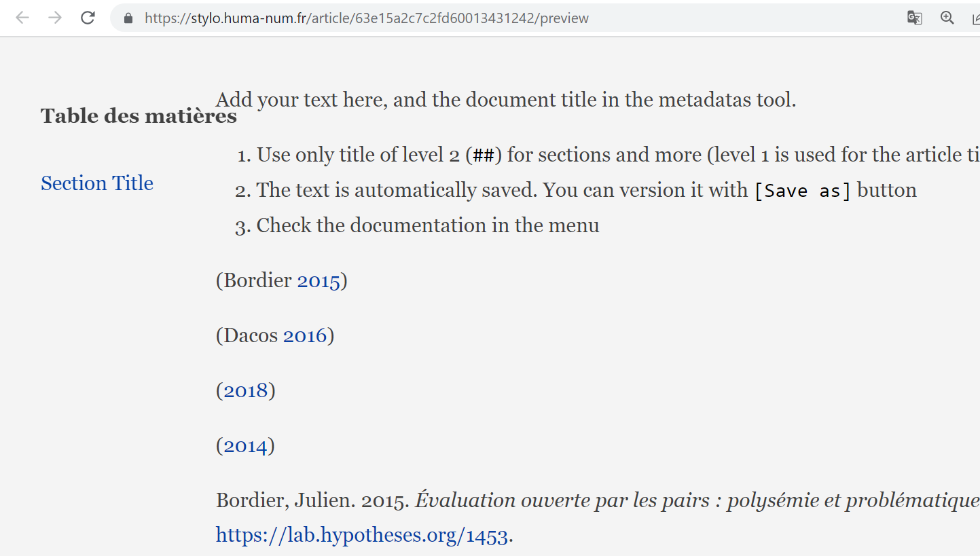The height and width of the screenshot is (556, 980).
Task: Click the forward navigation arrow
Action: point(54,18)
